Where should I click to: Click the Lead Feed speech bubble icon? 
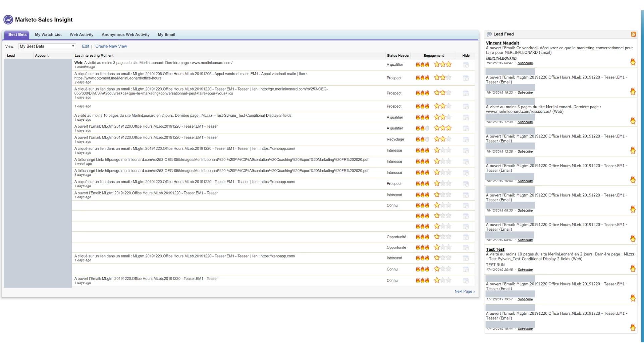[489, 34]
